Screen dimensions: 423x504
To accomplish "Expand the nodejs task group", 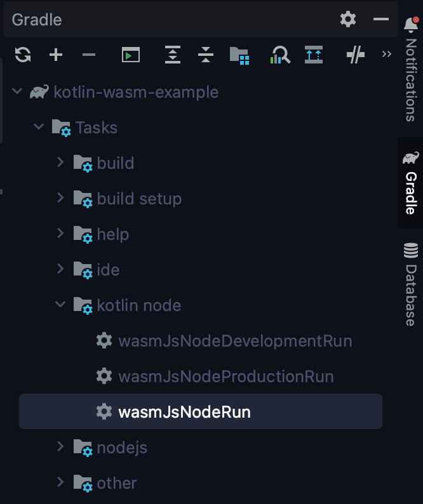I will (60, 446).
